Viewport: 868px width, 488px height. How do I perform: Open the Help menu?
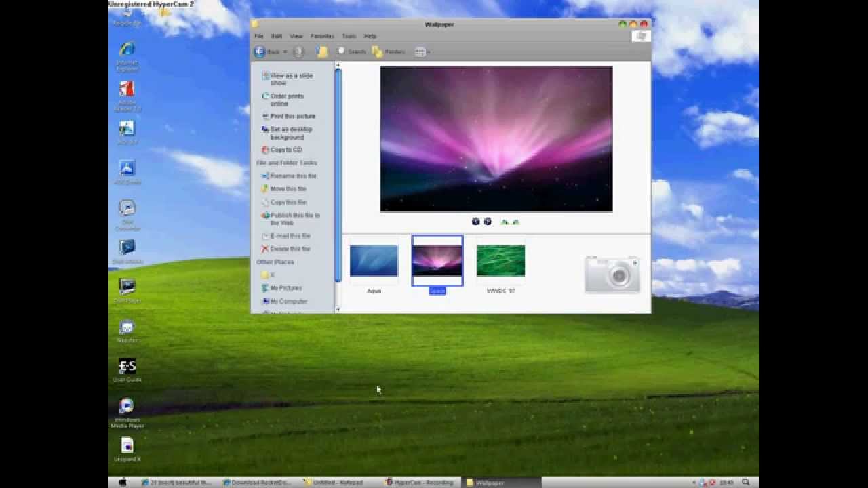coord(370,36)
